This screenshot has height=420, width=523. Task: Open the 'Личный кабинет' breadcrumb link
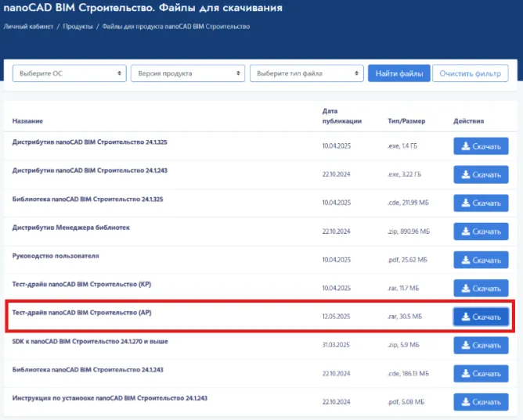coord(28,27)
